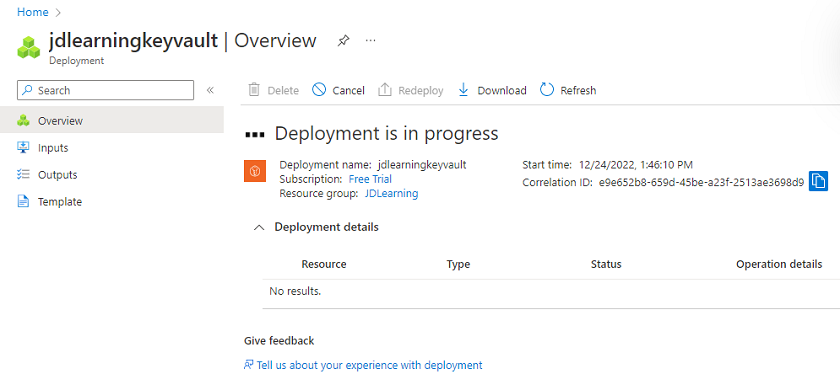This screenshot has height=390, width=840.
Task: Click the Home breadcrumb link
Action: (x=33, y=12)
